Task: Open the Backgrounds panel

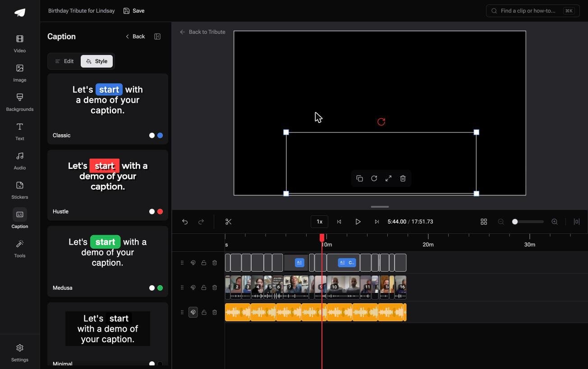Action: (x=20, y=102)
